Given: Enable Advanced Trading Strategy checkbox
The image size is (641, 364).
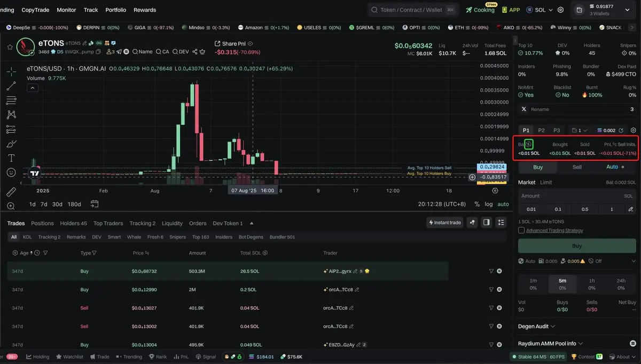Looking at the screenshot, I should tap(521, 231).
